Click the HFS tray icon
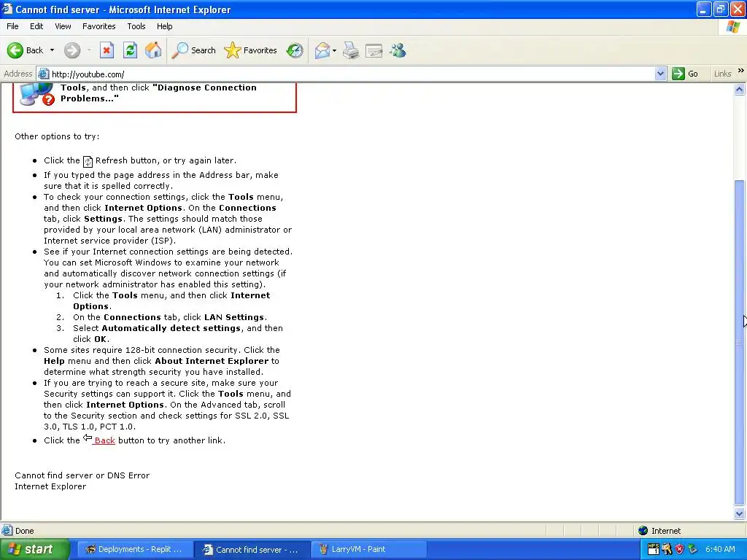This screenshot has height=560, width=747. (653, 549)
